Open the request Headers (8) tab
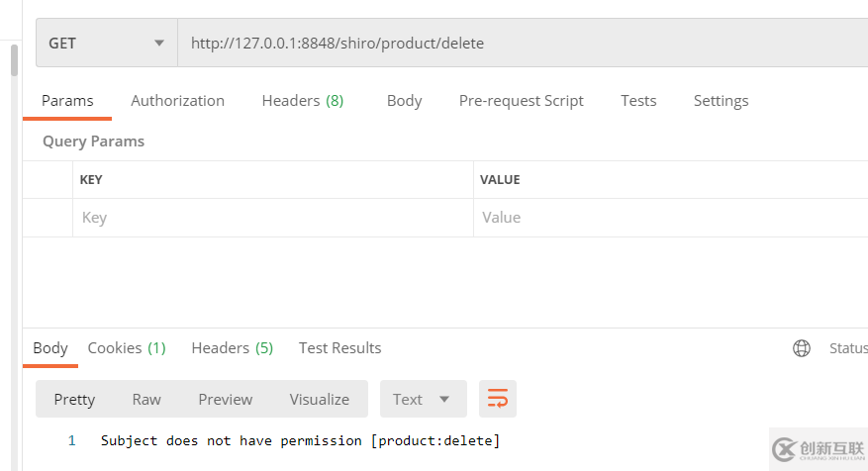 302,100
